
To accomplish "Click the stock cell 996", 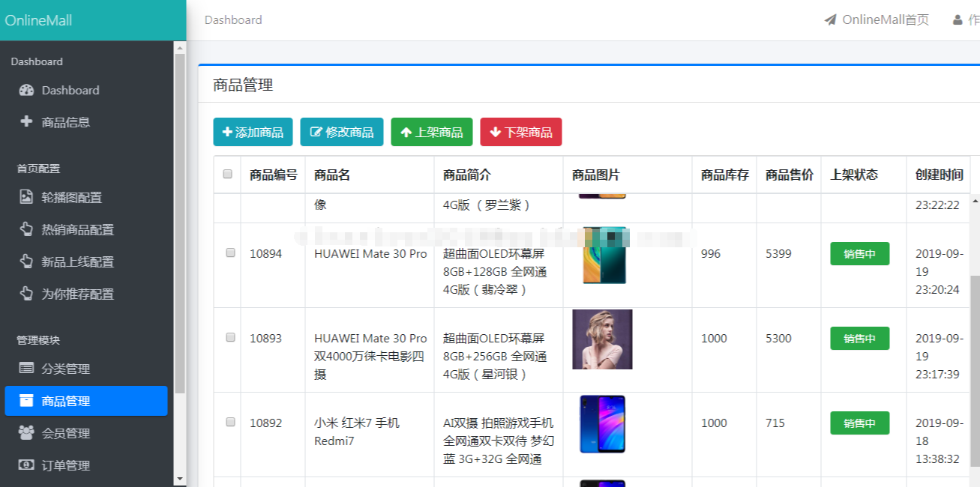I will pyautogui.click(x=711, y=253).
